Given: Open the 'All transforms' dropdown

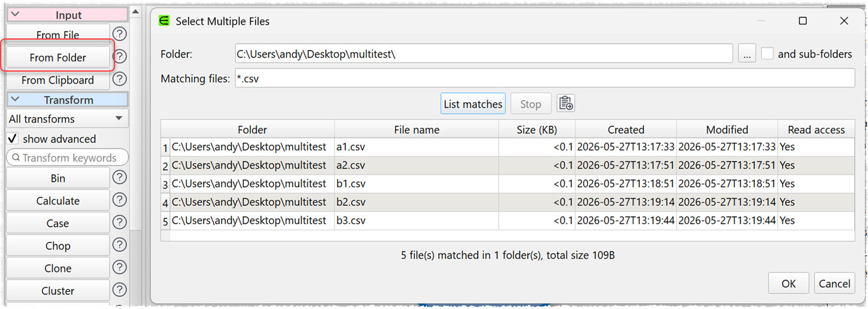Looking at the screenshot, I should (67, 118).
